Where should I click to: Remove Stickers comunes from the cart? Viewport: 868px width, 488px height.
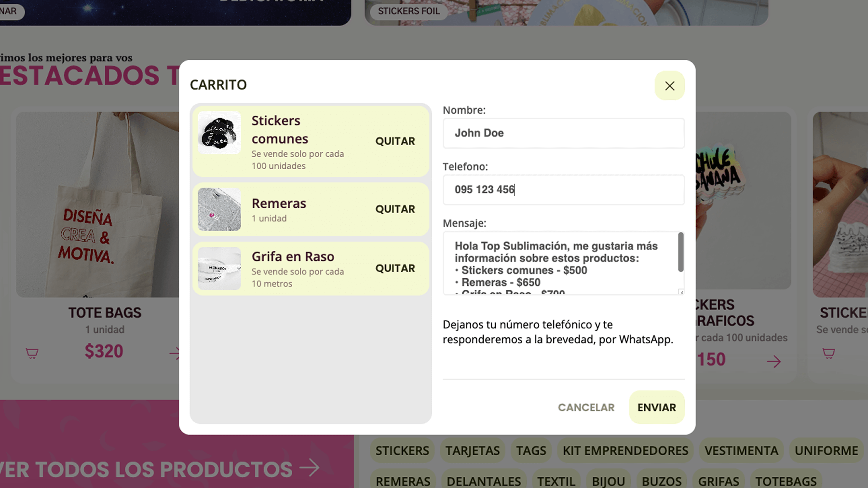coord(395,141)
